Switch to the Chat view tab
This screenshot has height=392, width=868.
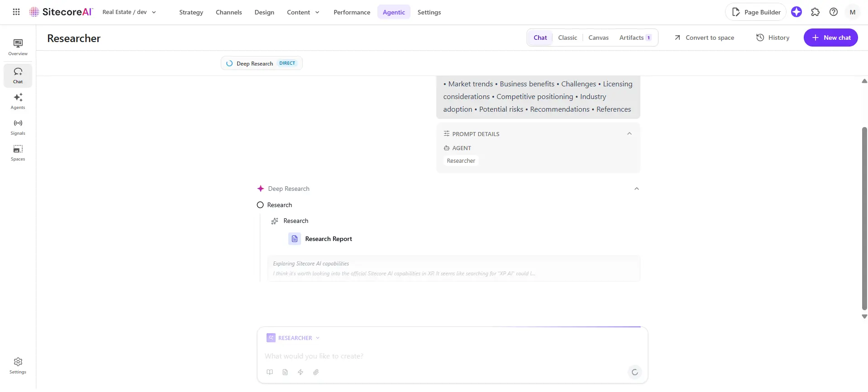(540, 38)
